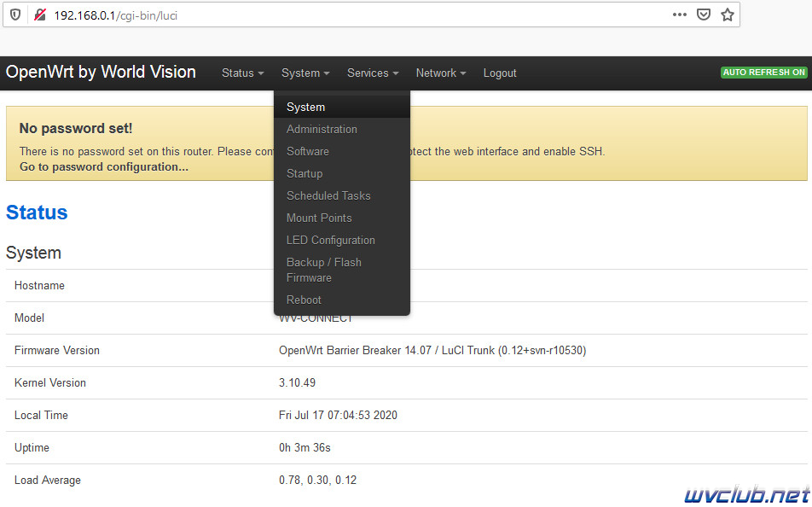Toggle the AUTO REFRESH ON indicator
Screen dimensions: 812x507
click(x=764, y=72)
